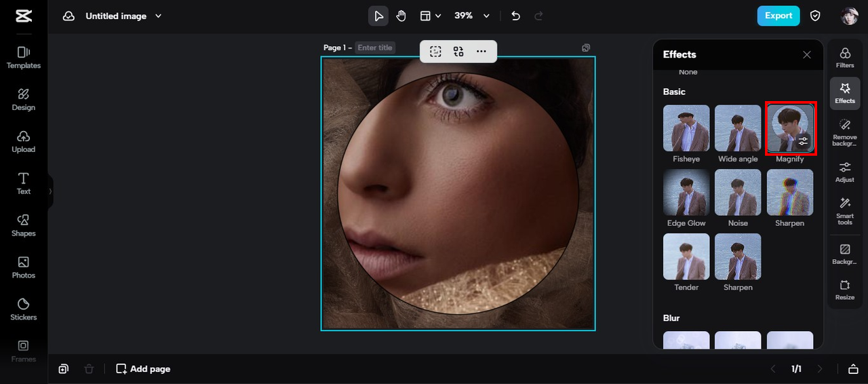Select the portrait image on canvas
Image resolution: width=868 pixels, height=384 pixels.
click(x=458, y=193)
